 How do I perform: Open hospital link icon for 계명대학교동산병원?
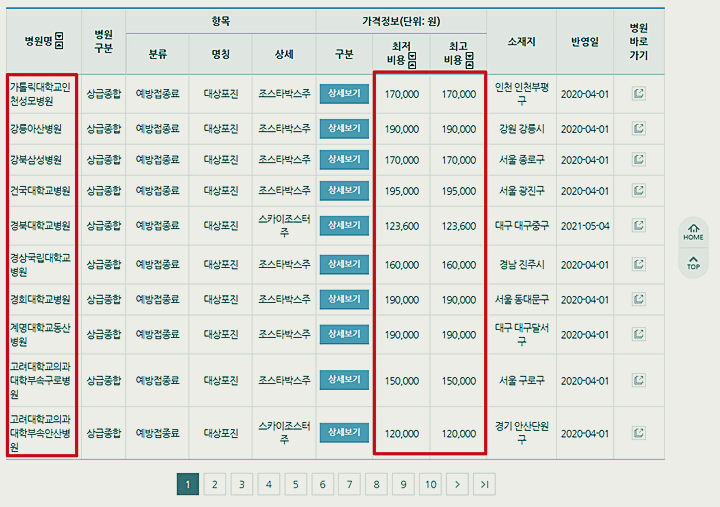click(x=639, y=334)
